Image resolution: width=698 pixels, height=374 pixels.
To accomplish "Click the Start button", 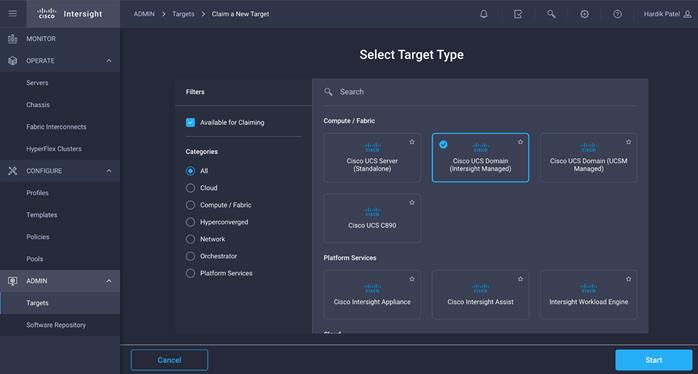I will click(653, 360).
